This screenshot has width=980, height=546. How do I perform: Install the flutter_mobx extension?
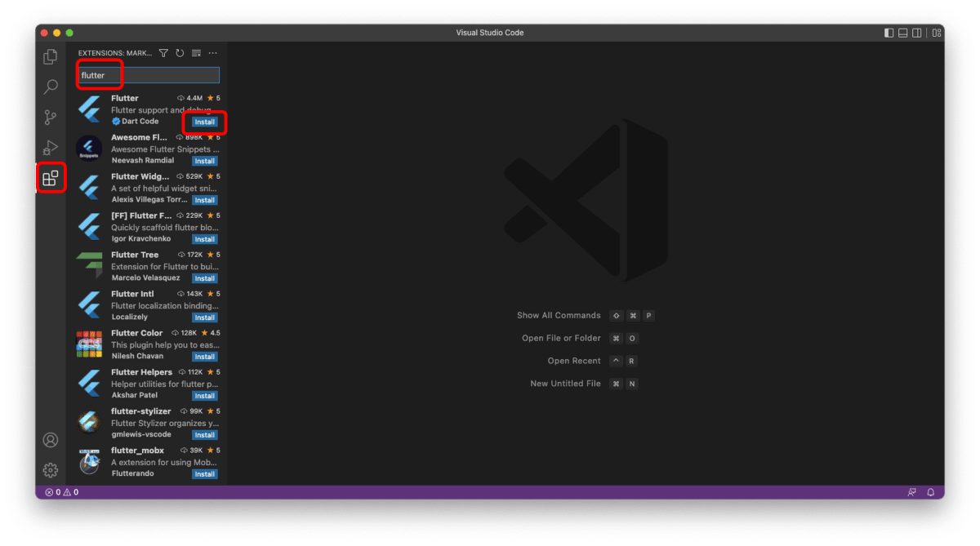click(205, 474)
